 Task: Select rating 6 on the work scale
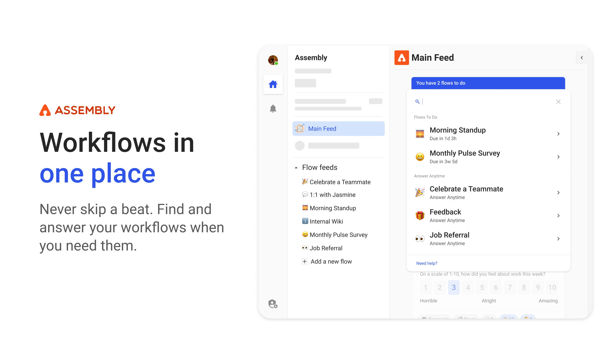(x=496, y=288)
